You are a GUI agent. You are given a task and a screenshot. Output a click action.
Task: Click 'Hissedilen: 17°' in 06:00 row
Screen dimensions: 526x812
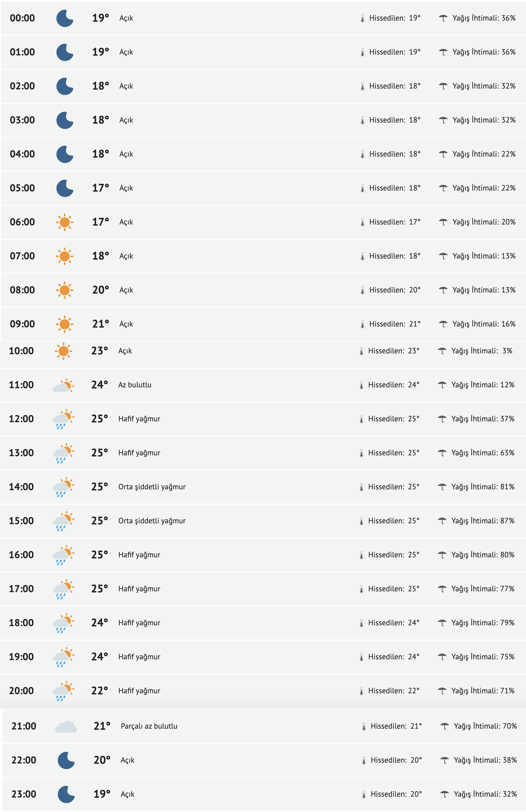[x=395, y=222]
